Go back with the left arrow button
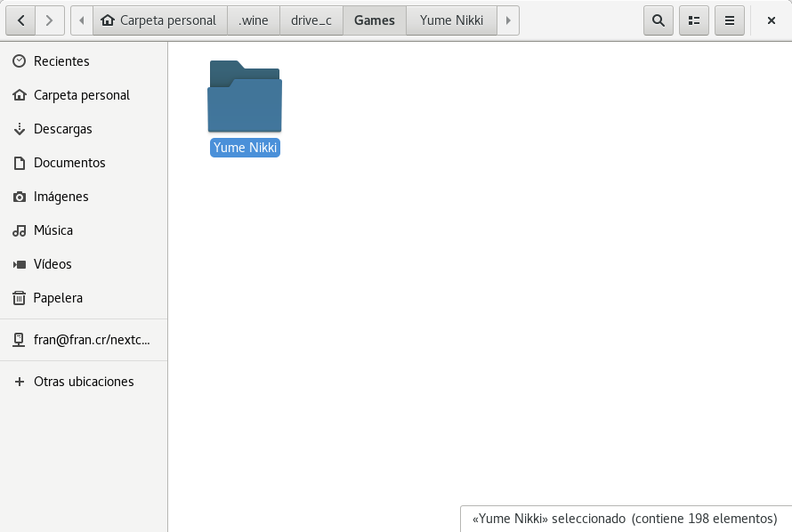The height and width of the screenshot is (532, 792). 20,20
